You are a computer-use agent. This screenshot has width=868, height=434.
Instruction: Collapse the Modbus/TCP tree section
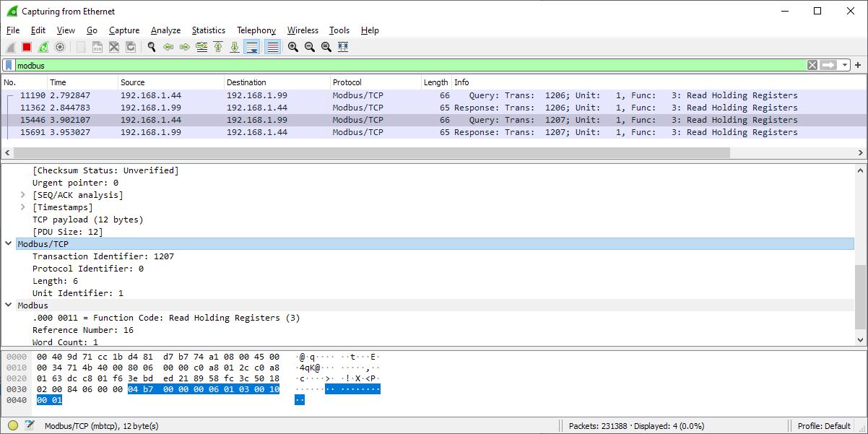(x=9, y=244)
